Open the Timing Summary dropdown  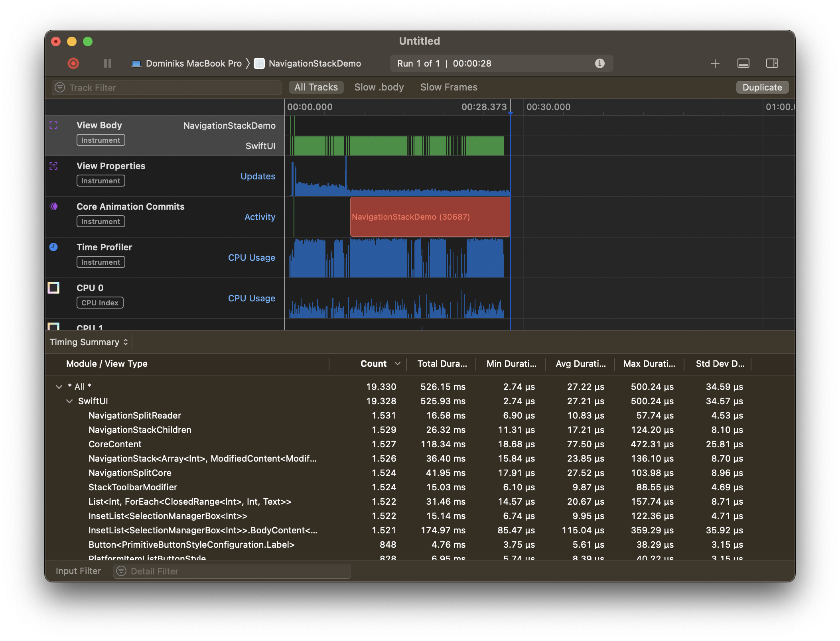tap(89, 342)
